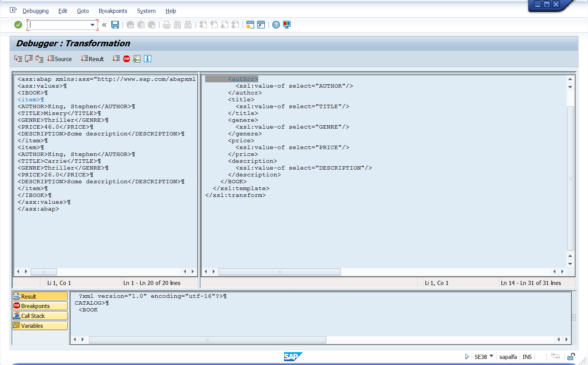The image size is (588, 365).
Task: Click the Run to Source button
Action: click(59, 59)
